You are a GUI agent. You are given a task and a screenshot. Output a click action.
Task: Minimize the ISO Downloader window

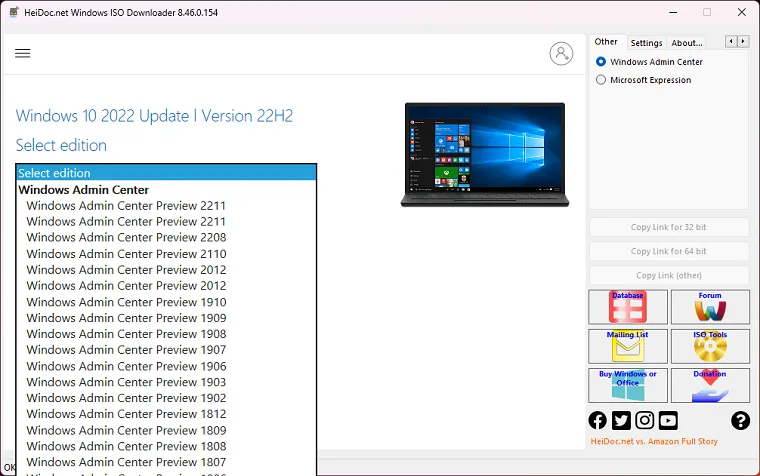click(673, 12)
